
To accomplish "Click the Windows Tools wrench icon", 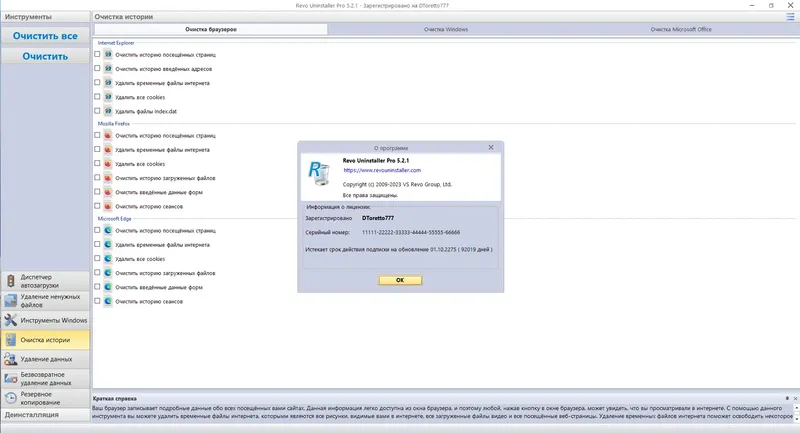I will (x=10, y=320).
